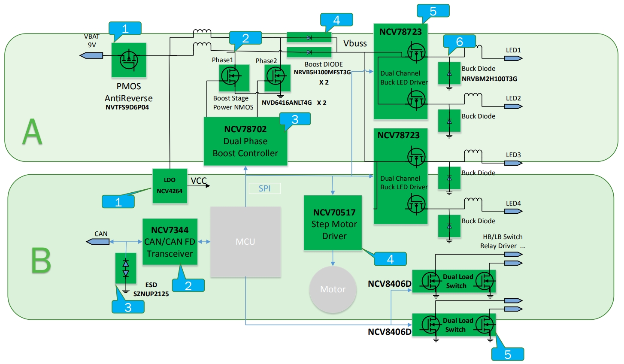Image resolution: width=624 pixels, height=364 pixels.
Task: Click the gray Motor circle
Action: (x=333, y=289)
